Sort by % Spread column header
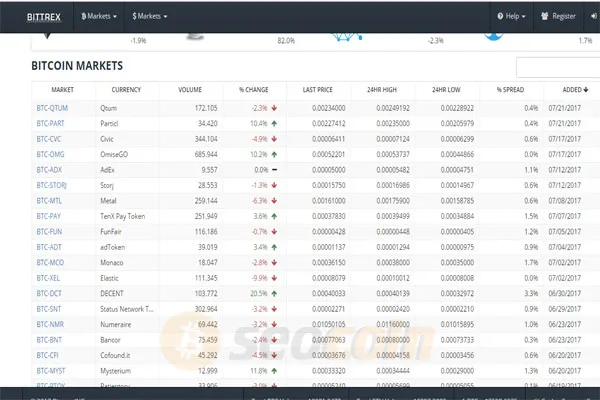Viewport: 600px width, 400px height. [510, 90]
